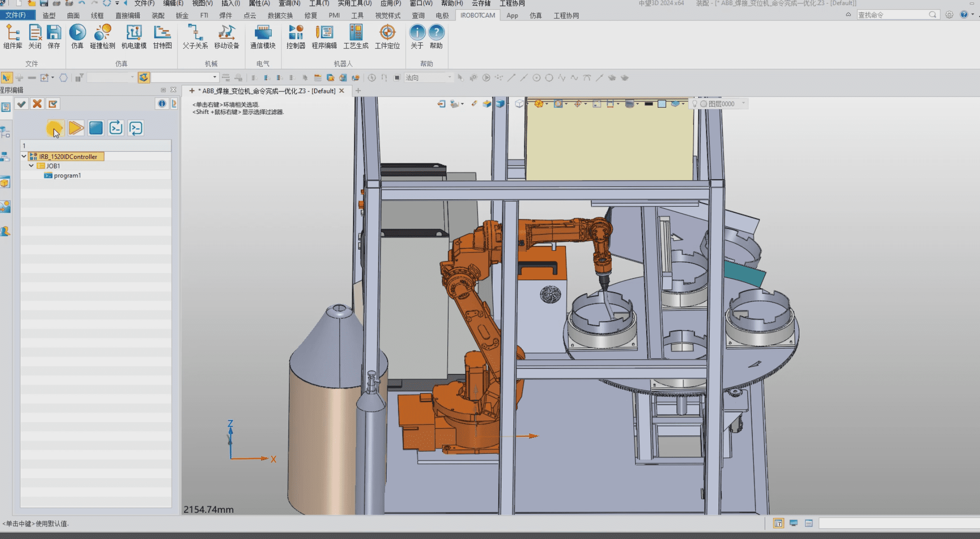Switch to the 钣金 ribbon tab
980x539 pixels.
point(182,15)
